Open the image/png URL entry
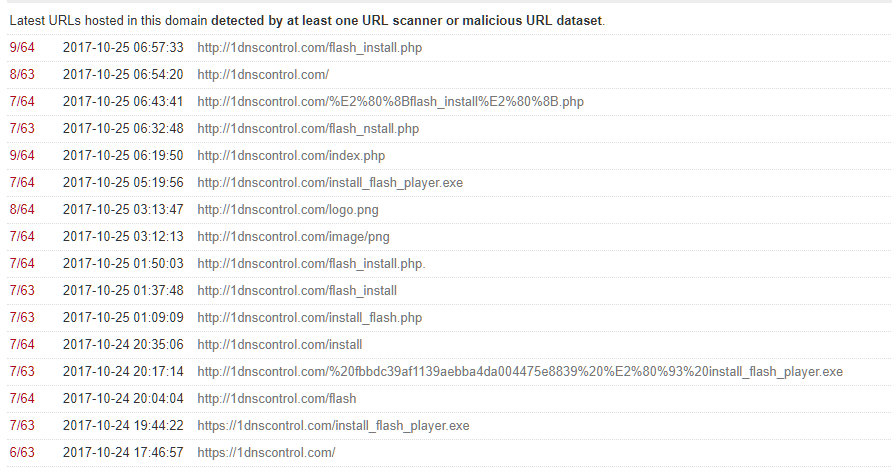The image size is (892, 470). [x=293, y=236]
